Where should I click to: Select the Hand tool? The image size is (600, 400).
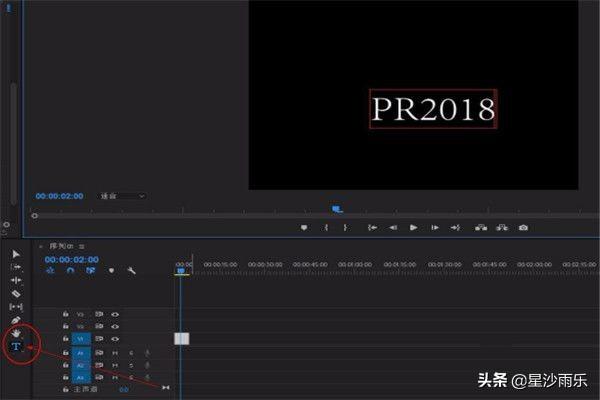click(16, 333)
